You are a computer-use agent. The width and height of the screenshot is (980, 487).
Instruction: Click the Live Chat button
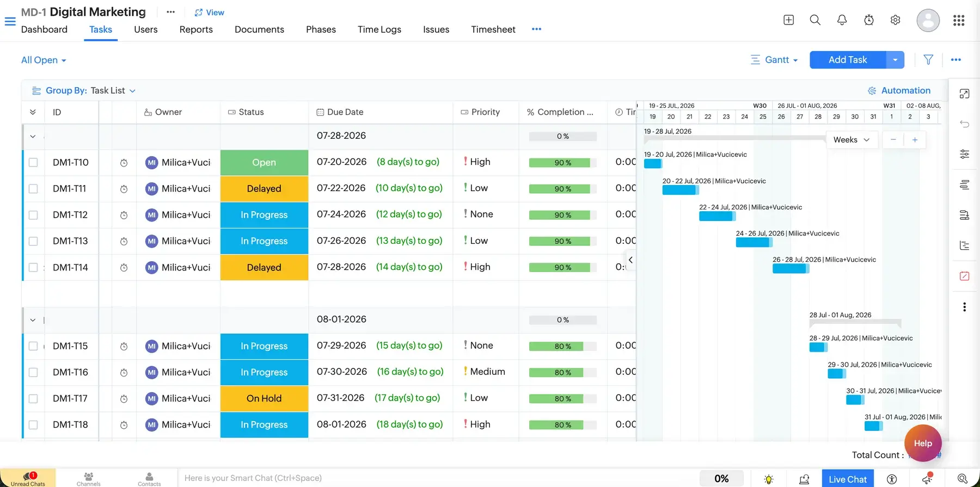click(x=848, y=479)
